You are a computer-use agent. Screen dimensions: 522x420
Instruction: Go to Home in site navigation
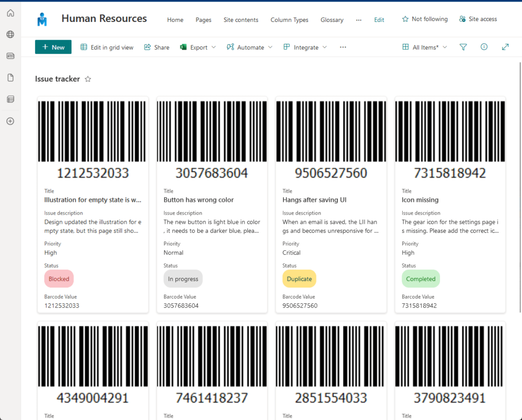[x=175, y=20]
